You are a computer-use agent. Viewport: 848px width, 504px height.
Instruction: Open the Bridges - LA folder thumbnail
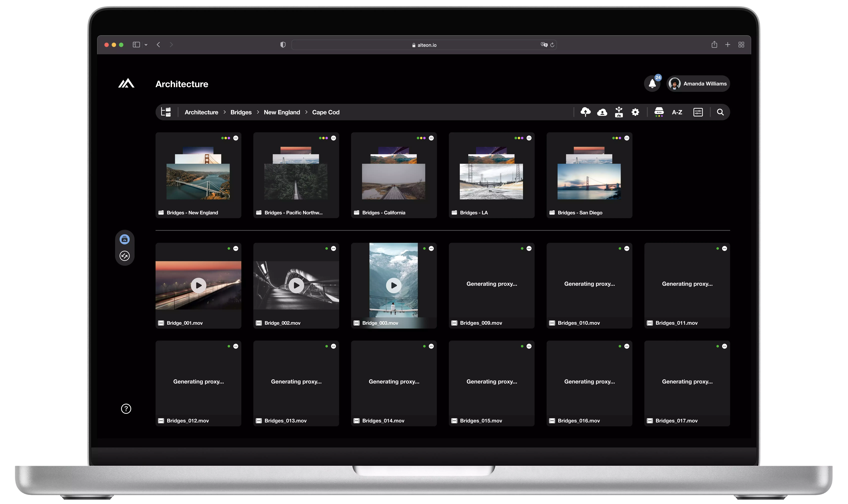click(x=491, y=173)
